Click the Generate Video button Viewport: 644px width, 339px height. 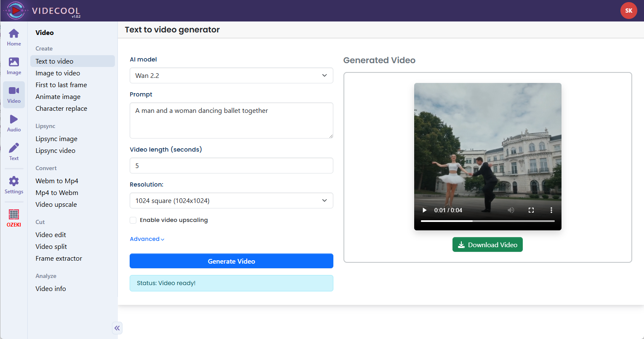click(x=231, y=261)
